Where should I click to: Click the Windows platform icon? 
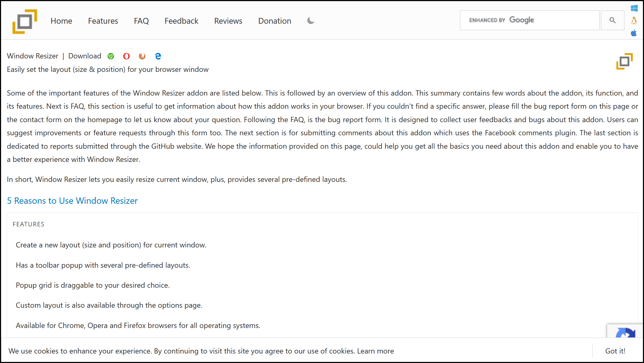point(634,8)
